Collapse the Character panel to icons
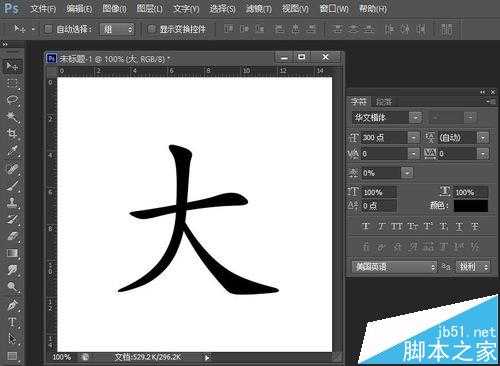Screen dimensions: 500x366 click(483, 92)
